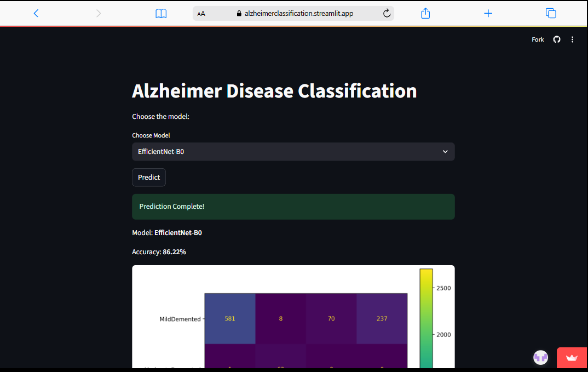588x372 pixels.
Task: Select the alzheimerclassification.streamlit.app URL field
Action: coord(293,14)
